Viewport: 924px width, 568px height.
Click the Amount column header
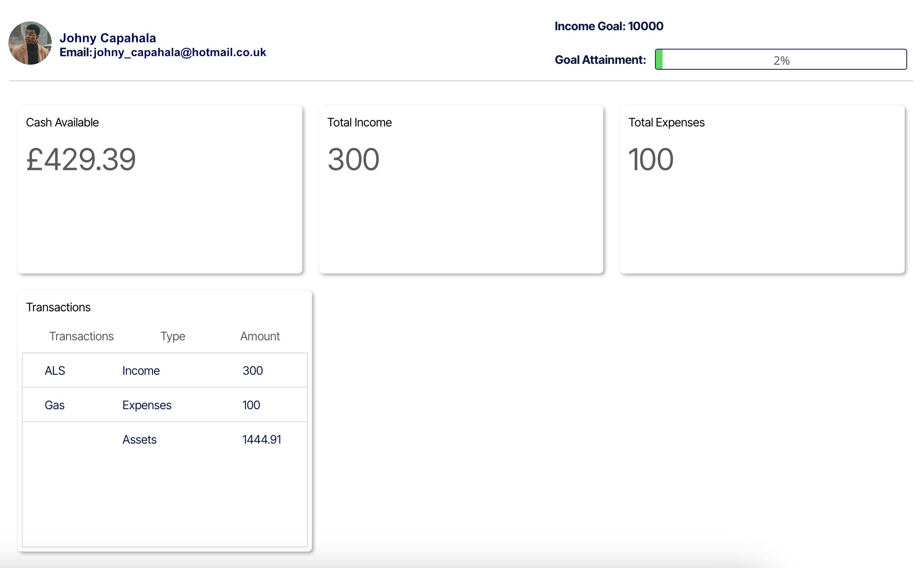pyautogui.click(x=260, y=336)
